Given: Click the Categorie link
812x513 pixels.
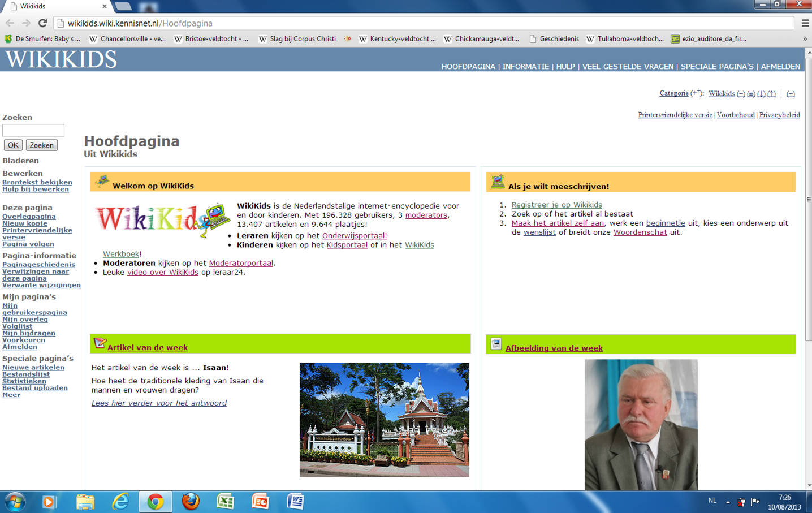Looking at the screenshot, I should (674, 93).
